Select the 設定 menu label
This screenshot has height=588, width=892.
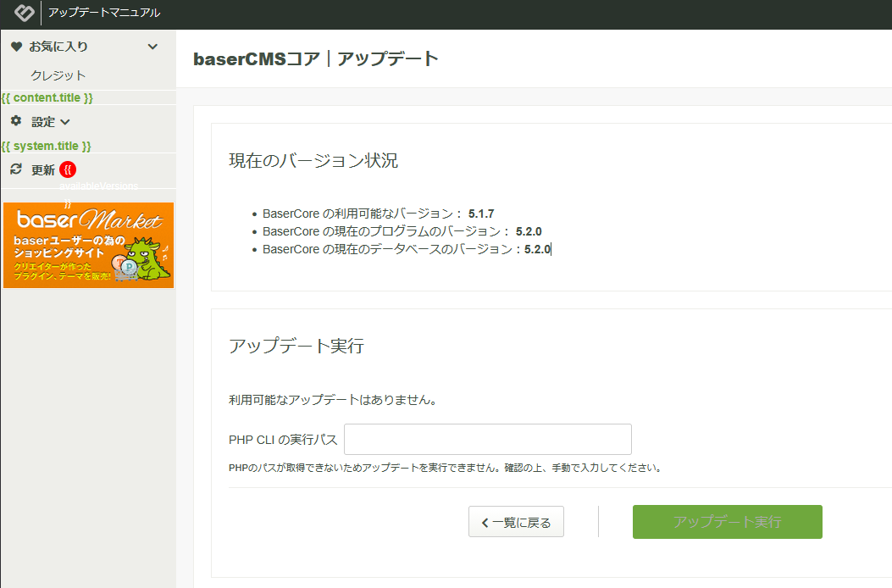click(43, 122)
